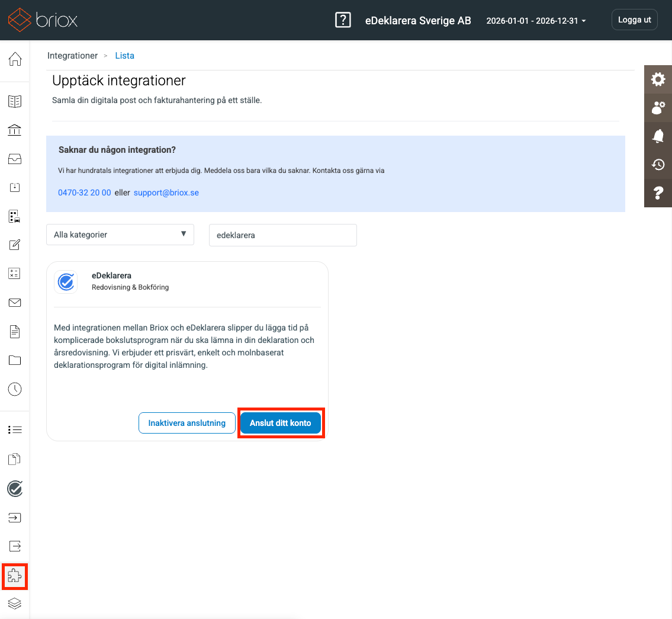Click the export arrow-out icon in sidebar
The image size is (672, 619).
click(x=15, y=546)
